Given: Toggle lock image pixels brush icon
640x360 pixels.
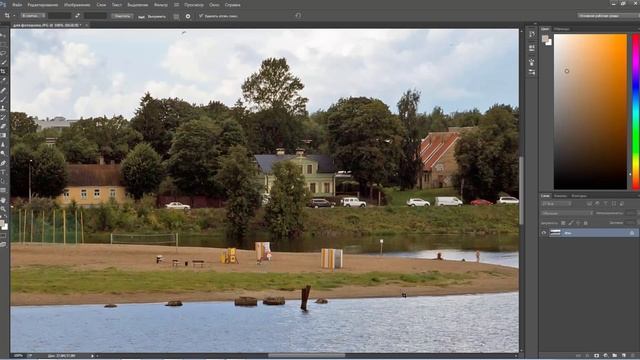Looking at the screenshot, I should tap(571, 223).
